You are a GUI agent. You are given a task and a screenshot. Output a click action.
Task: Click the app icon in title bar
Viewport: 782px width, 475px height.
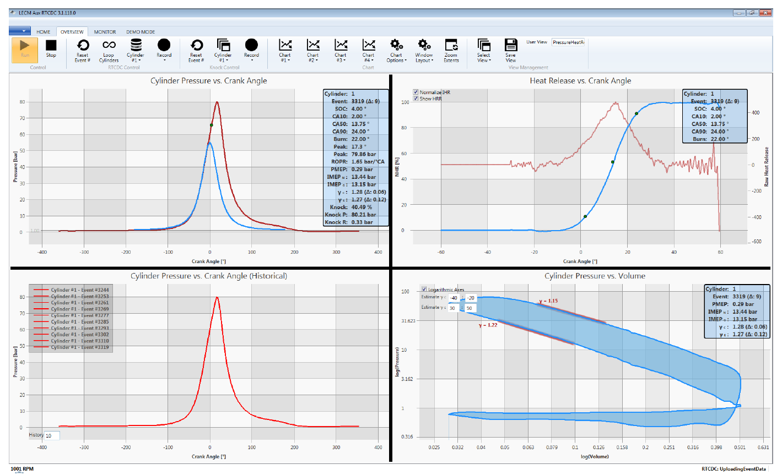[12, 12]
